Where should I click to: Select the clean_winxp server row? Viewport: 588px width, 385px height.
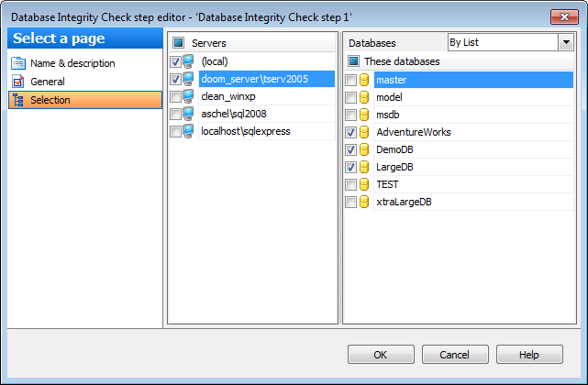[252, 96]
